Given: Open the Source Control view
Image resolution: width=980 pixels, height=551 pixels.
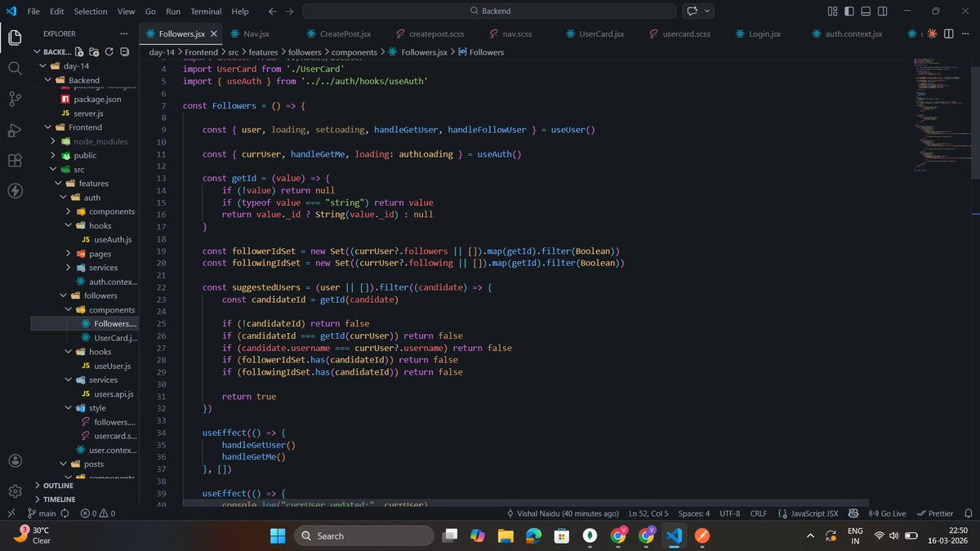Looking at the screenshot, I should (x=15, y=99).
